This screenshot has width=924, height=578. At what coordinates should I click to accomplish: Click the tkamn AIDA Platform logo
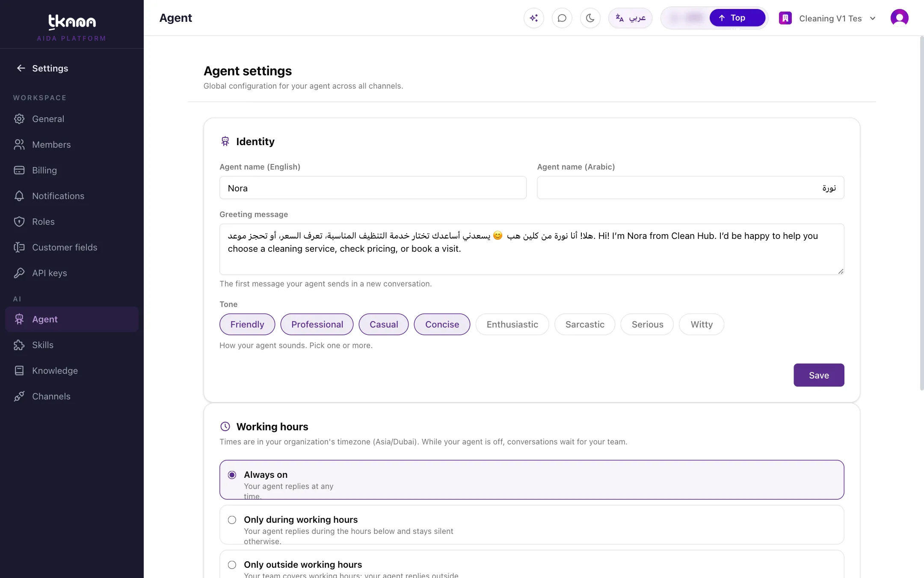[72, 27]
